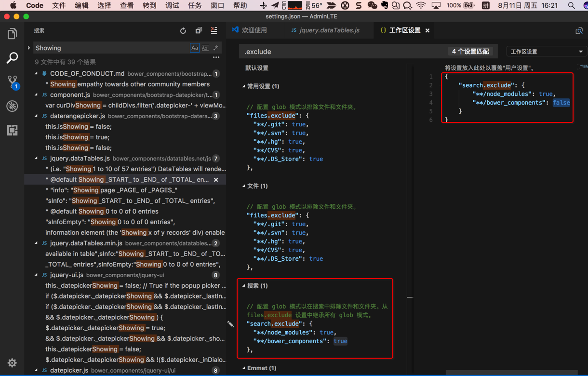Click the open-settings search icon near the tabs
This screenshot has width=588, height=376.
coord(579,30)
